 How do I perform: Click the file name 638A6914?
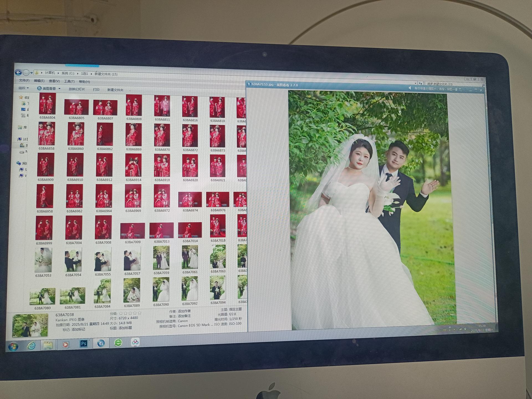click(134, 180)
